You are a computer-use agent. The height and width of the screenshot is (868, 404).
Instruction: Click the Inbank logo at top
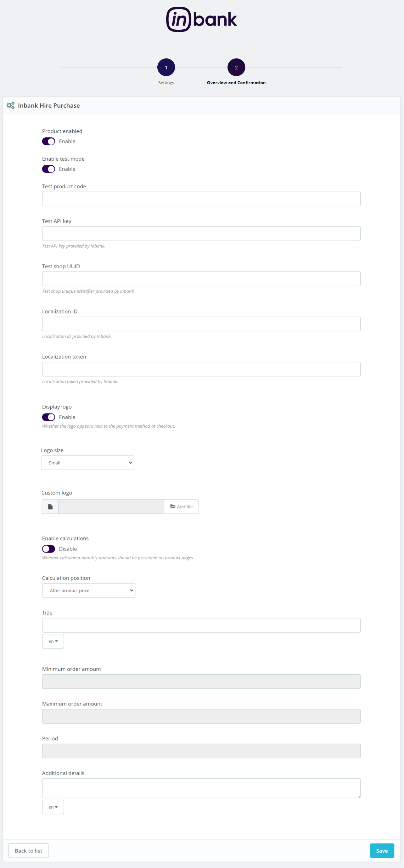tap(201, 20)
